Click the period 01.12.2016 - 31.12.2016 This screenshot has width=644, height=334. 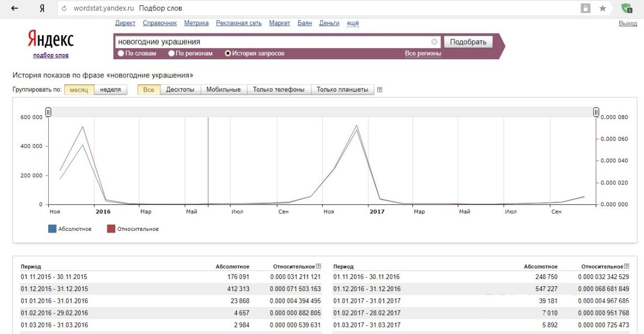click(366, 289)
